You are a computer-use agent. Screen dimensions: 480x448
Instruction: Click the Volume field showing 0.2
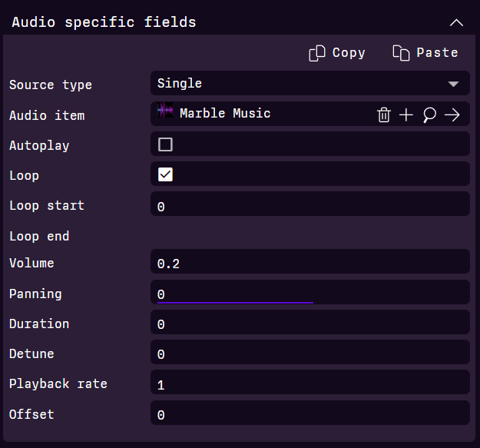(x=310, y=261)
